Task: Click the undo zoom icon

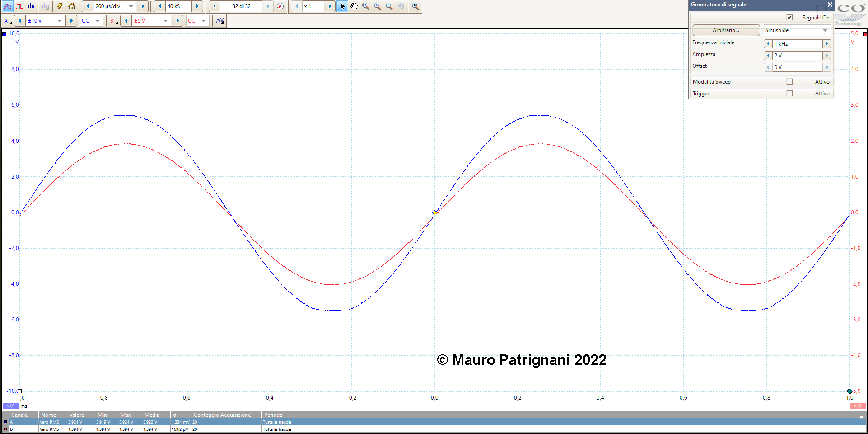Action: click(x=401, y=6)
